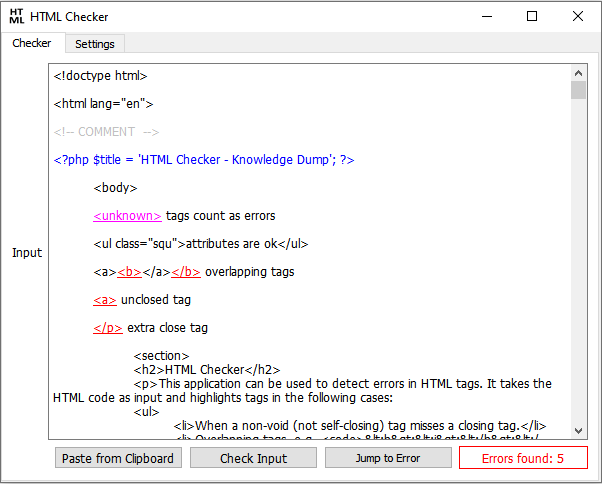Minimize the HTML Checker window
This screenshot has height=484, width=602.
(486, 16)
